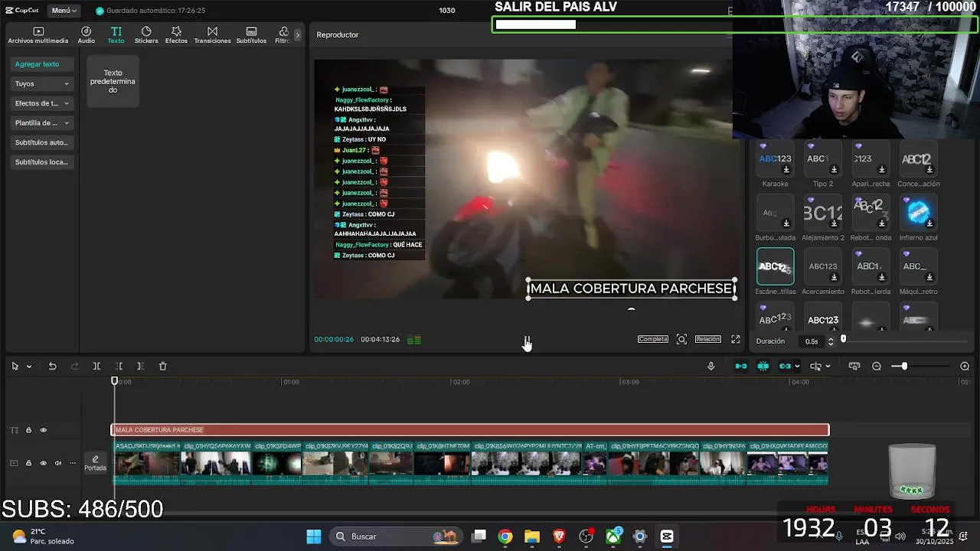Click the Completa preview quality button

coord(653,339)
